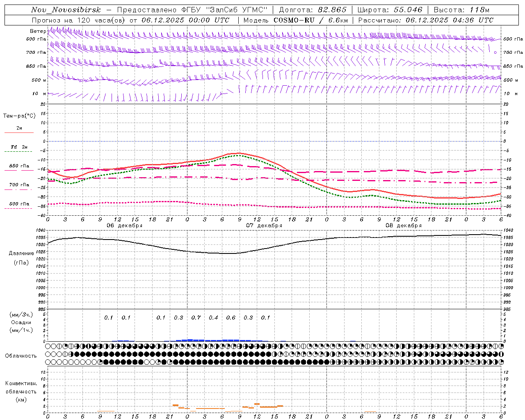
Task: Click the 2м temperature legend line sample
Action: (x=19, y=133)
